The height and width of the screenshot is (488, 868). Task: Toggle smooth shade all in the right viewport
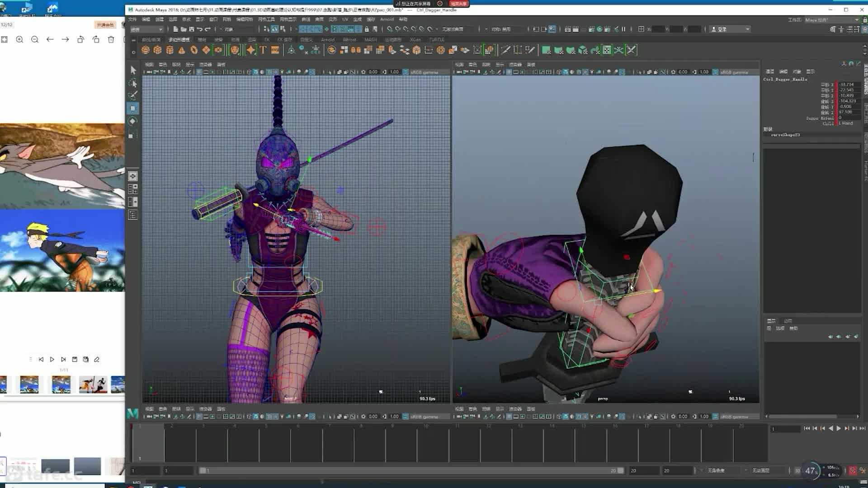click(x=566, y=72)
